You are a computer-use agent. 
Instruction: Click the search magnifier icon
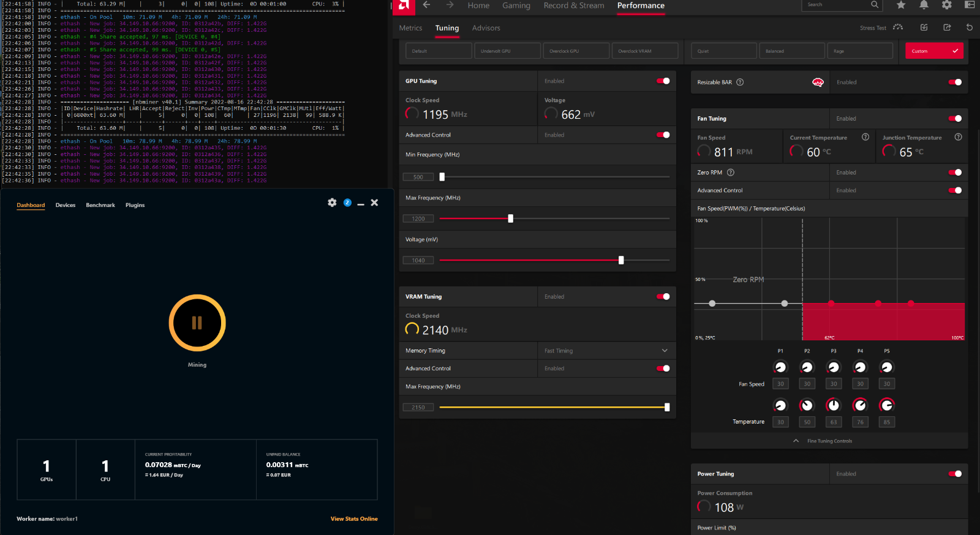[875, 5]
